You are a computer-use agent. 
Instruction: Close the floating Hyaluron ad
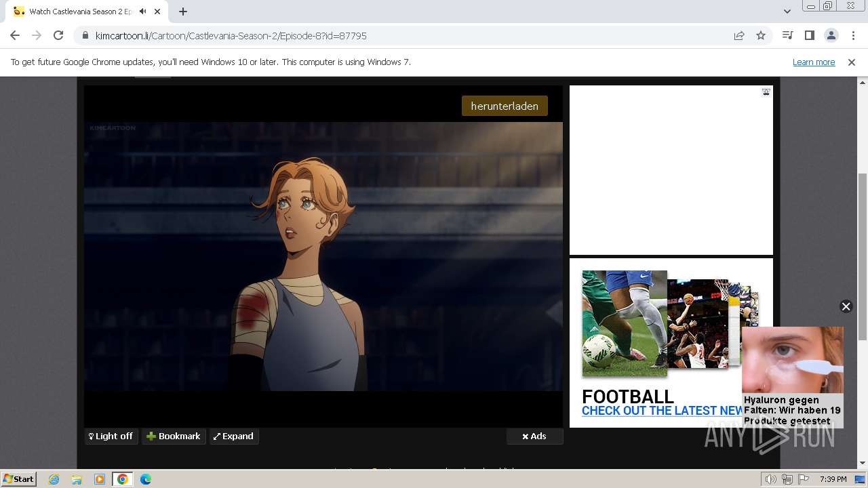coord(846,306)
